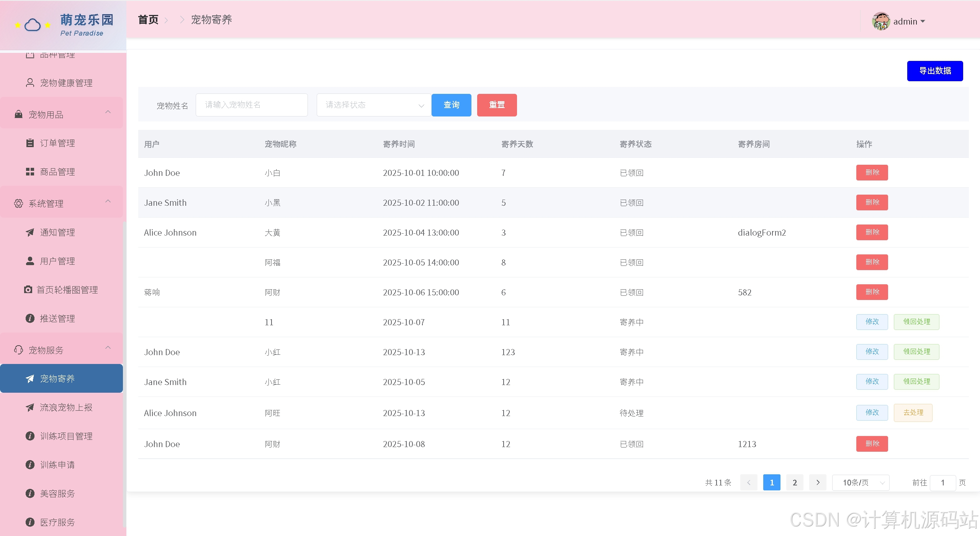
Task: Click the headset icon for 宠物服务
Action: coord(18,350)
